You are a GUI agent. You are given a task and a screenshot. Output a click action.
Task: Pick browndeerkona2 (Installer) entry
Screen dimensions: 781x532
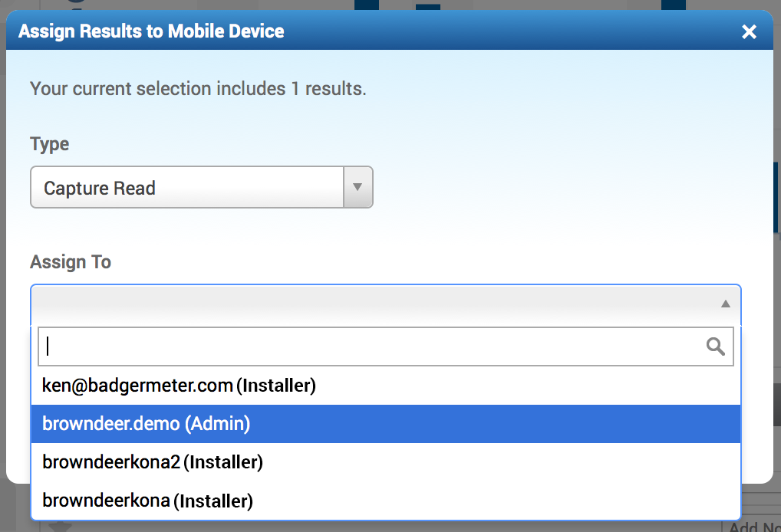(153, 462)
